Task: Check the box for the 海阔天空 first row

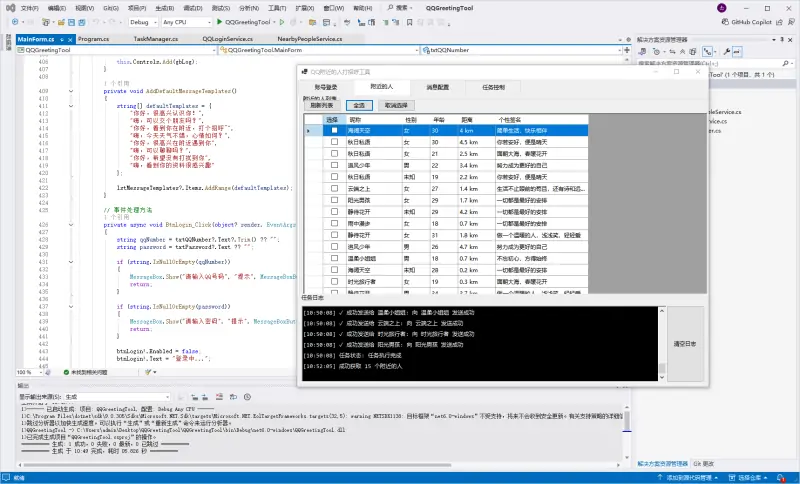Action: pos(334,131)
